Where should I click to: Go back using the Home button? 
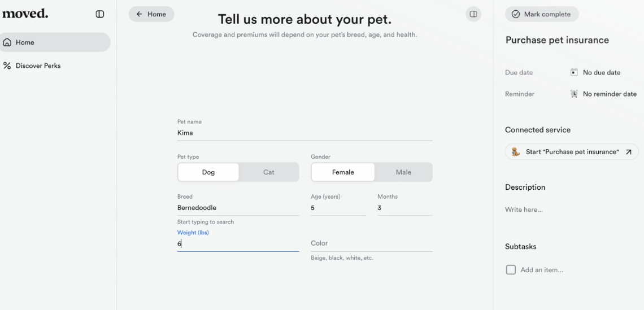[151, 14]
